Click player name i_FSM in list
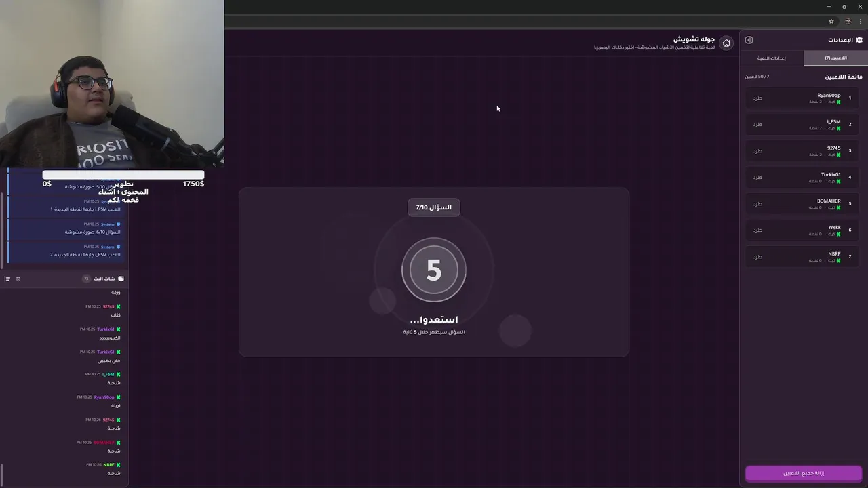 point(833,122)
